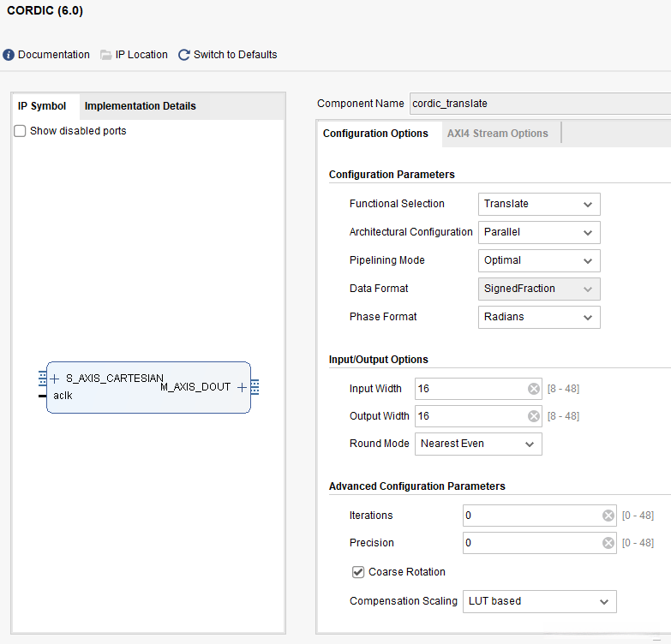
Task: Open the Functional Selection dropdown
Action: (539, 204)
